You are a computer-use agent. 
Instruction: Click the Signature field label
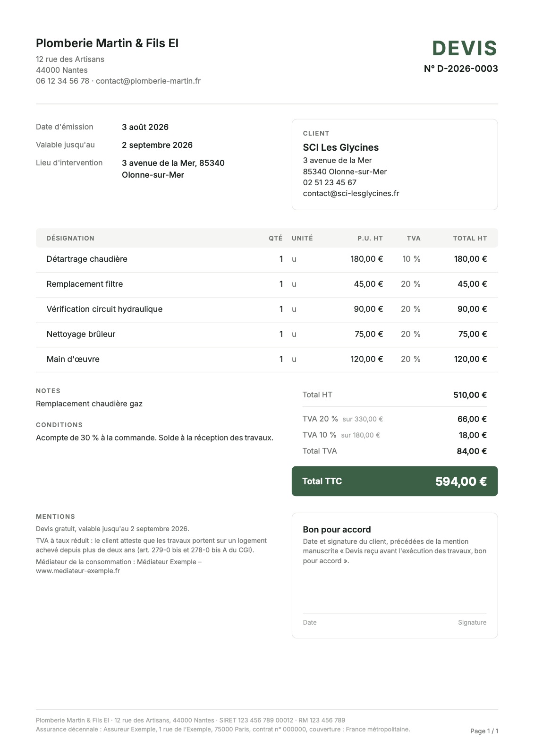[x=472, y=622]
